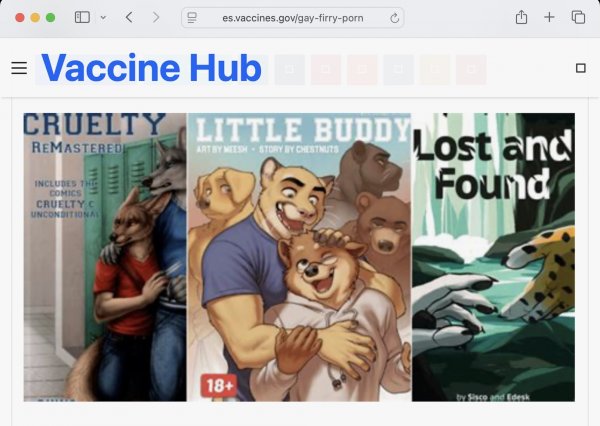Viewport: 600px width, 426px height.
Task: Click the green full-screen window button
Action: click(51, 18)
